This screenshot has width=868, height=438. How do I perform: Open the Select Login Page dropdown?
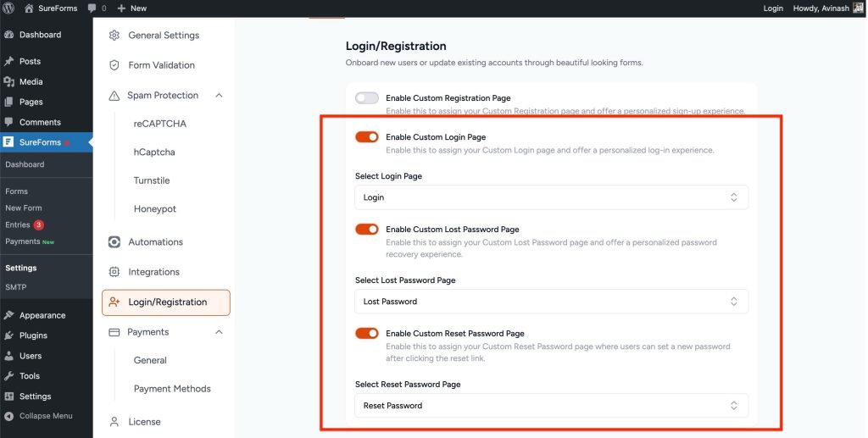[551, 197]
